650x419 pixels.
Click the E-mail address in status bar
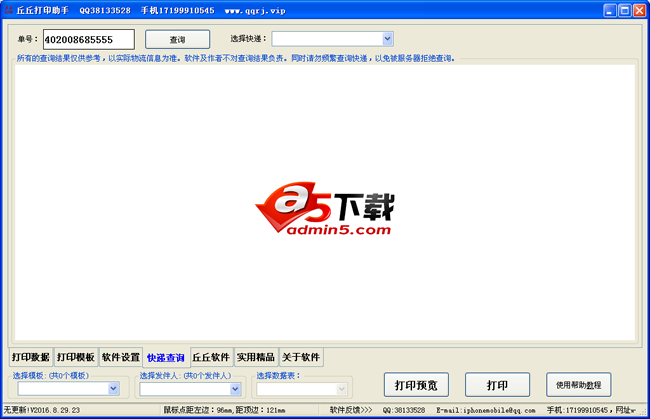485,410
